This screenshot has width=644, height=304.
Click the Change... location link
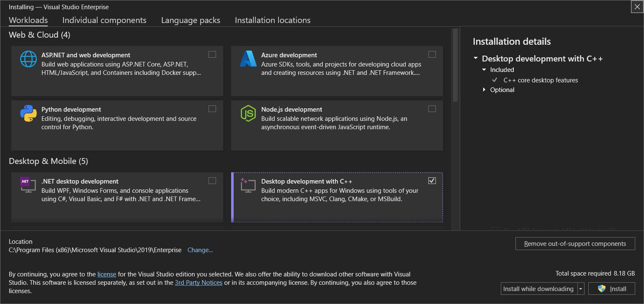[200, 250]
